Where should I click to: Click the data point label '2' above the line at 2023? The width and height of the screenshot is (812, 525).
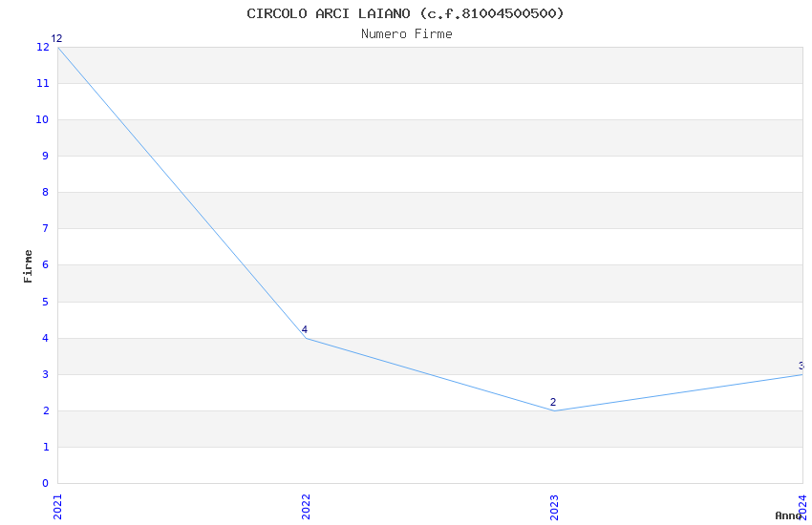click(x=553, y=402)
